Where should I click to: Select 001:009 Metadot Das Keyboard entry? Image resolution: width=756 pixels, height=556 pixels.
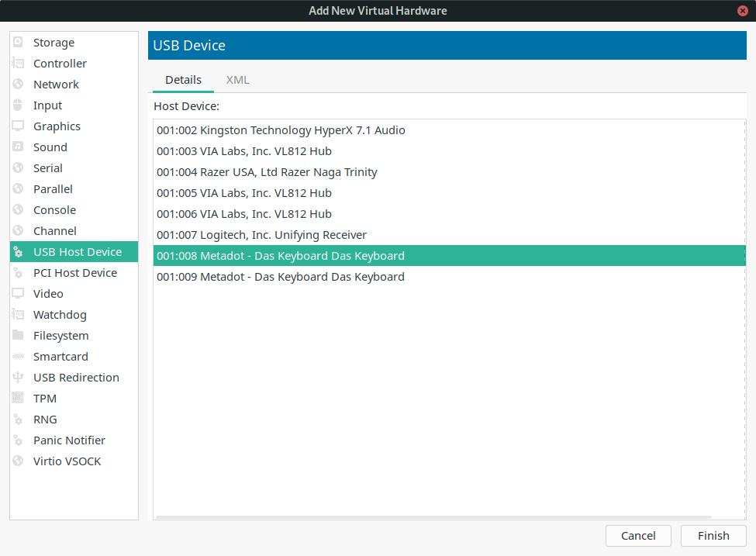[x=450, y=277]
